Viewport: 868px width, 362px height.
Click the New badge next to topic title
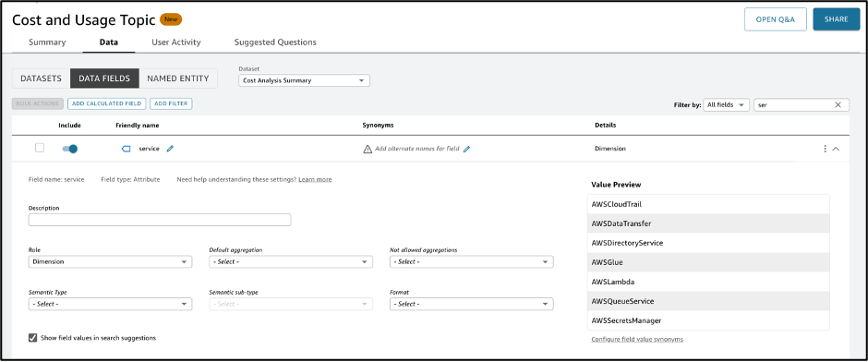(171, 19)
